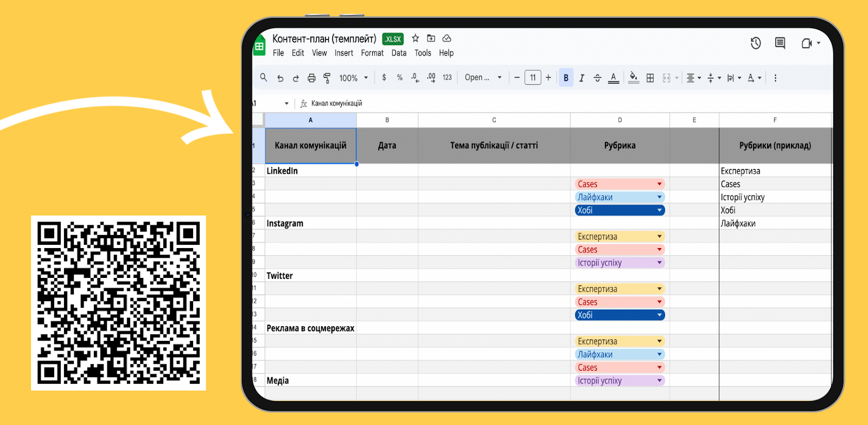Select the Instagram cell in column A
Image resolution: width=868 pixels, height=425 pixels.
point(310,224)
